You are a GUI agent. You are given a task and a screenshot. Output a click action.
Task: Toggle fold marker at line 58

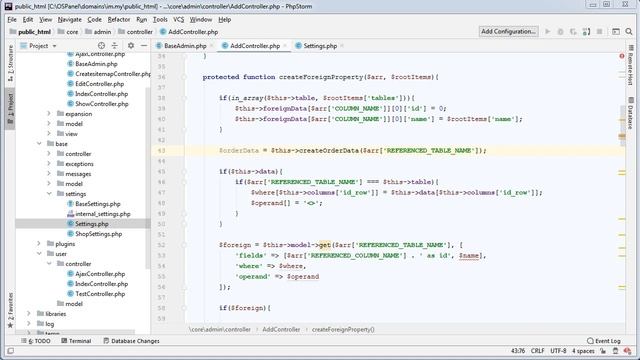click(184, 308)
